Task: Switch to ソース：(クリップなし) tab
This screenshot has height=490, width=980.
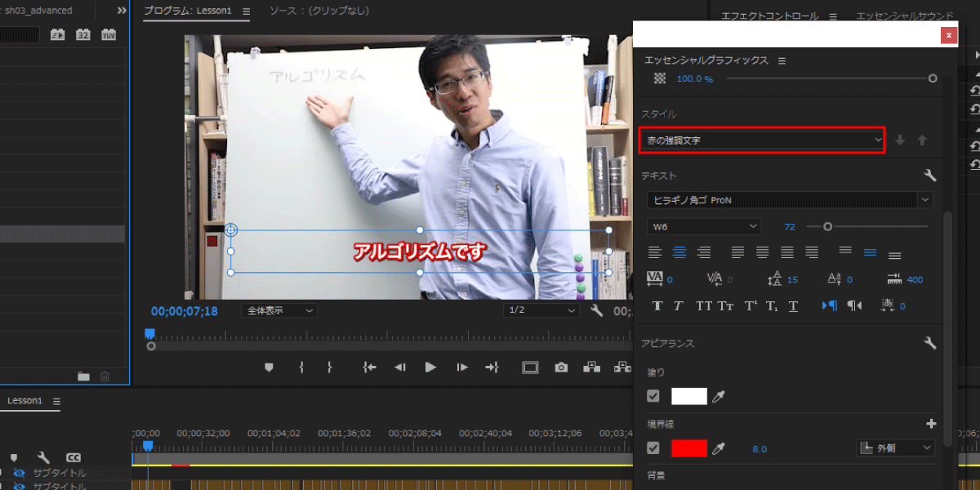Action: 318,11
